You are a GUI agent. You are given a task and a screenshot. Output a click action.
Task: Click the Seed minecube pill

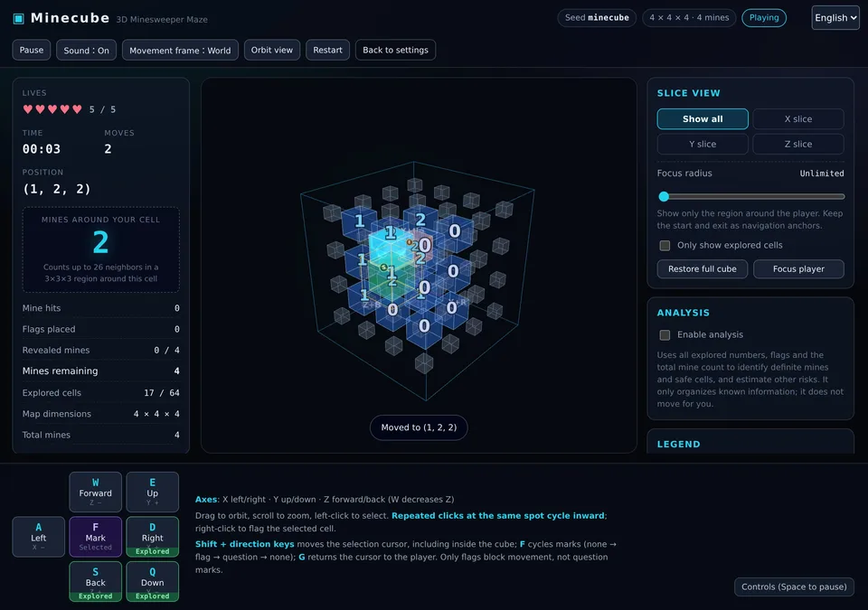pos(597,18)
